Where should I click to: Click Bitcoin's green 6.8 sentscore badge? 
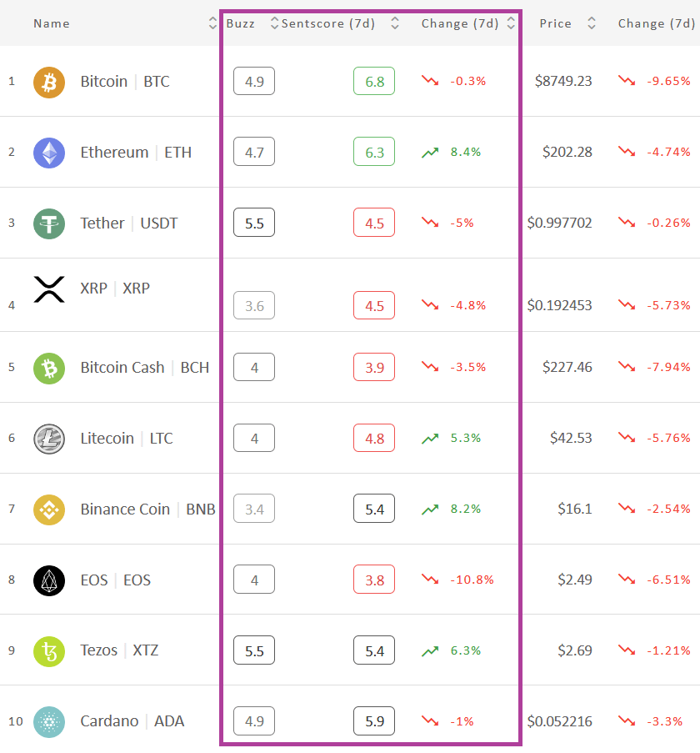pos(374,81)
